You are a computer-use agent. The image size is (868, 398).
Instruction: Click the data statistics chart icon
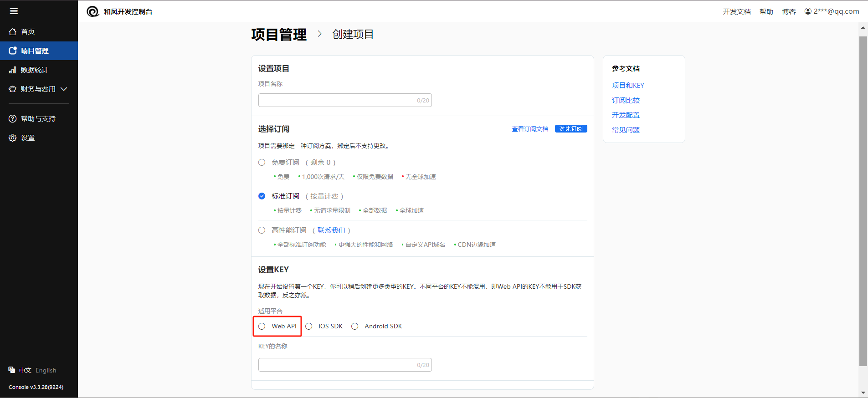pos(13,70)
